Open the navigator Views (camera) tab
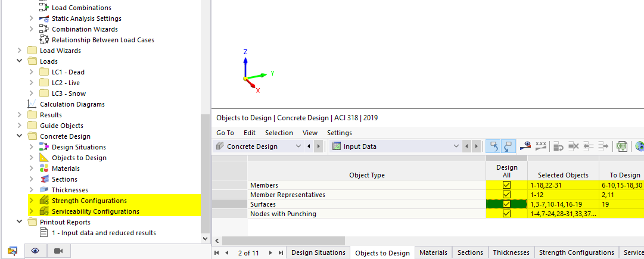 pos(58,251)
